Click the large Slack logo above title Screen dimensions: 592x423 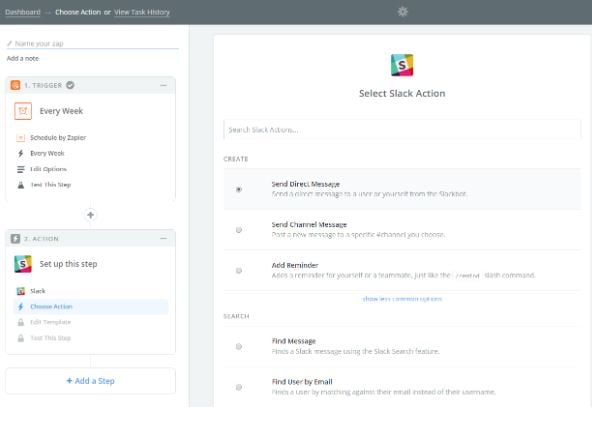point(402,65)
